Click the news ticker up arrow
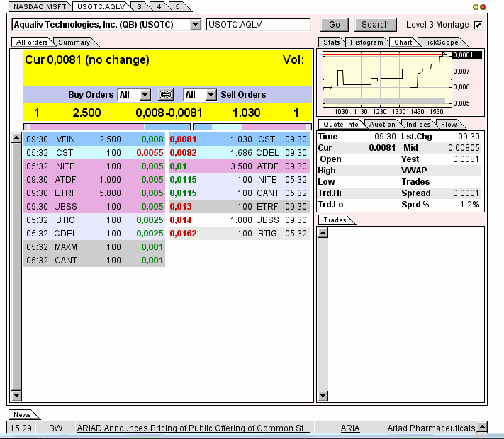504x439 pixels. pyautogui.click(x=483, y=427)
